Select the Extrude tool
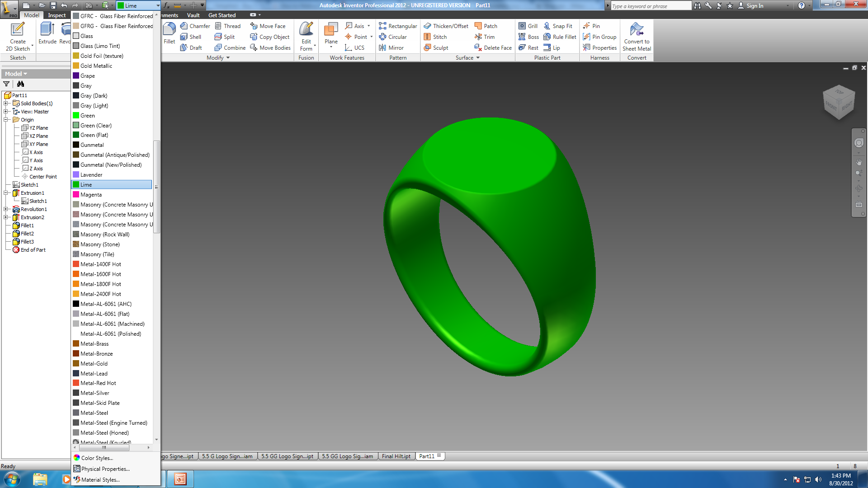Screen dimensions: 868x488 (47, 33)
